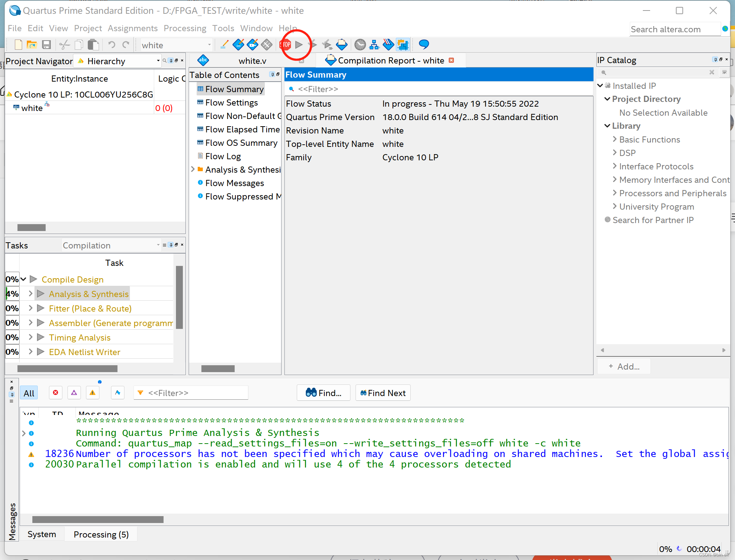The height and width of the screenshot is (560, 735).
Task: Click the Find Next button
Action: (x=383, y=393)
